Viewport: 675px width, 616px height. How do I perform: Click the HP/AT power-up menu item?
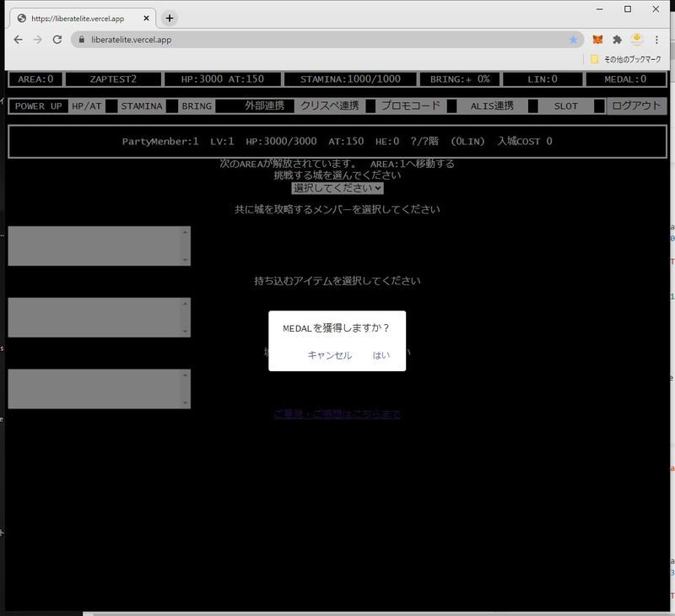click(x=87, y=106)
